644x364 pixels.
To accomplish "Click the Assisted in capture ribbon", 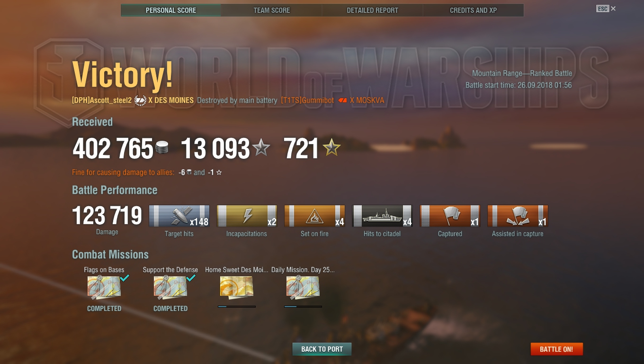I will [518, 216].
